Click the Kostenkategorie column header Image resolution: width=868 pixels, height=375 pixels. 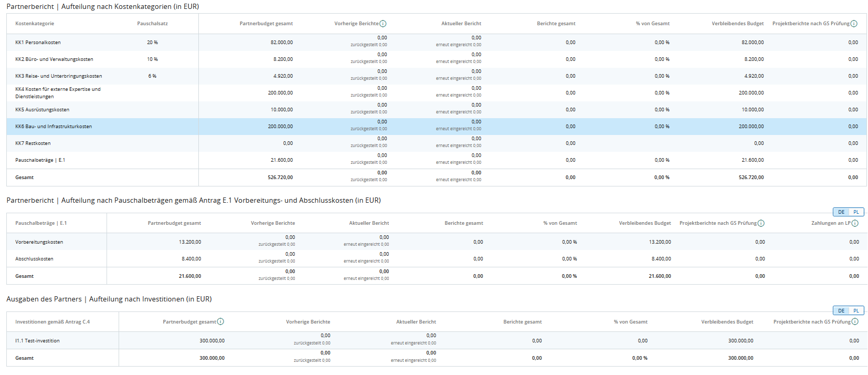[35, 24]
